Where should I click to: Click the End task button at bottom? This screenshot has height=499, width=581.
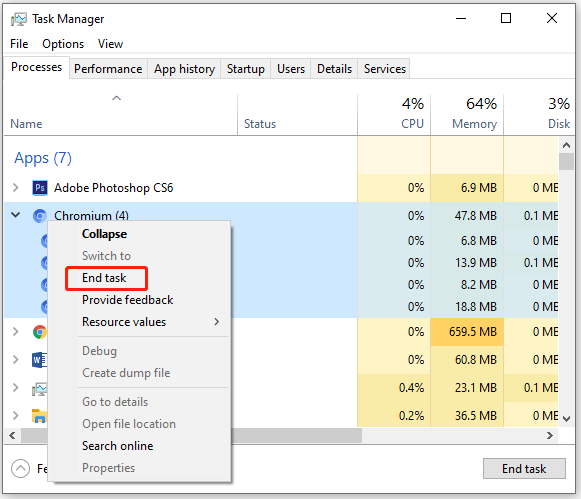click(x=524, y=469)
